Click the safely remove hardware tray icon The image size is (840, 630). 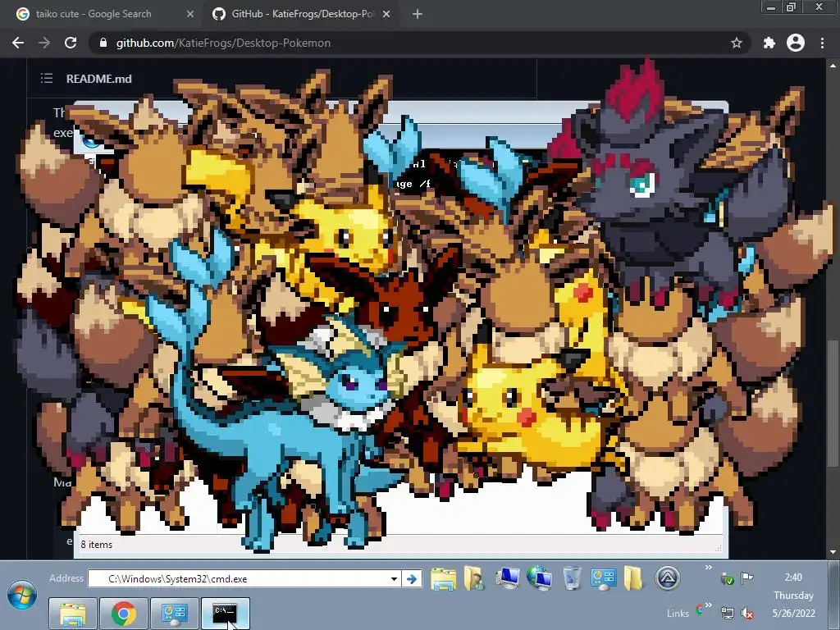(727, 577)
